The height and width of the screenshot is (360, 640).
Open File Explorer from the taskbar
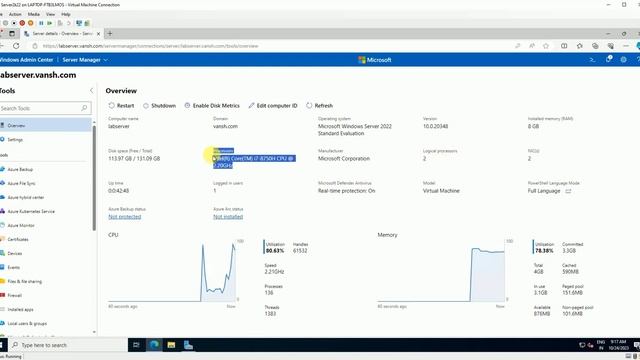tap(171, 345)
